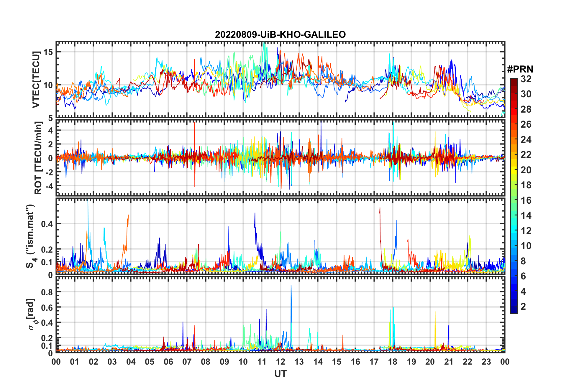Image resolution: width=561 pixels, height=392 pixels.
Task: Click the 12 hour tick label
Action: [280, 362]
